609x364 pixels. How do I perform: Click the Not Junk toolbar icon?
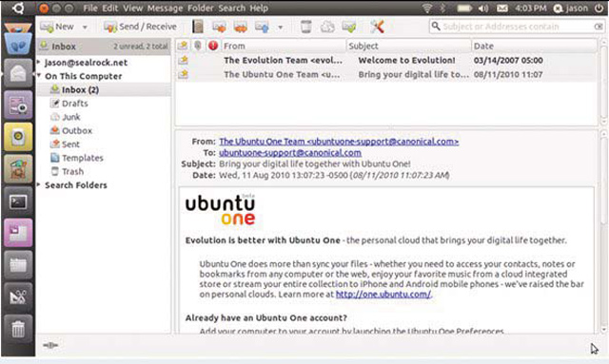349,27
